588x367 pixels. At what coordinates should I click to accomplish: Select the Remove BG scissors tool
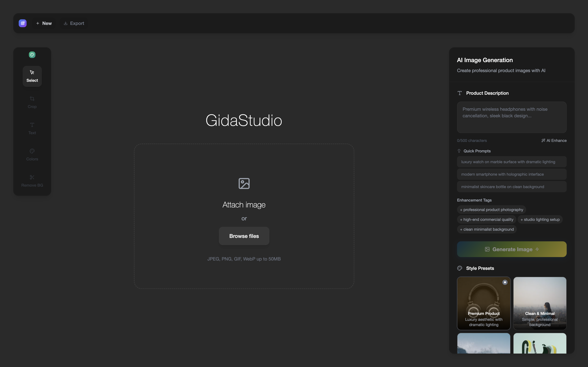click(32, 181)
